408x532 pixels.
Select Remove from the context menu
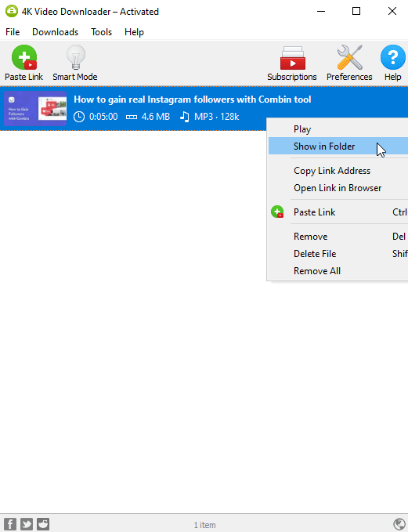tap(338, 236)
